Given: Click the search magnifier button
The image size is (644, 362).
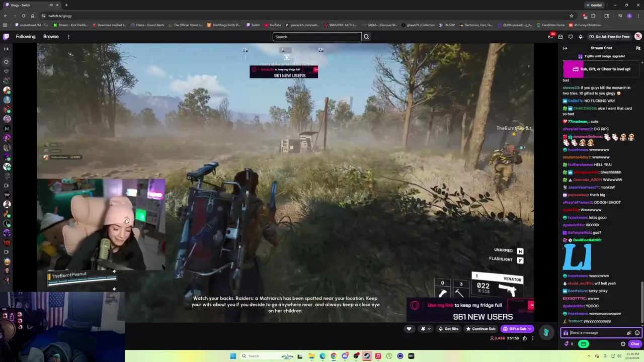Looking at the screenshot, I should pyautogui.click(x=366, y=37).
